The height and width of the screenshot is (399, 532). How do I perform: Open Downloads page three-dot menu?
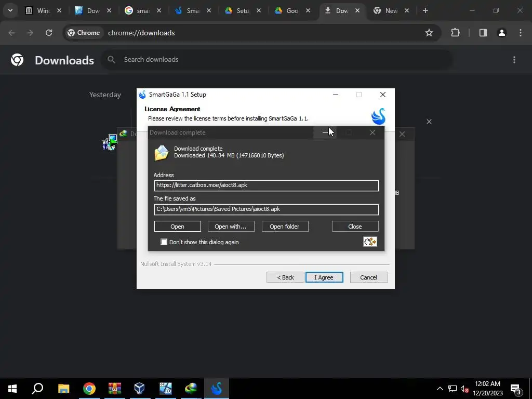click(514, 60)
